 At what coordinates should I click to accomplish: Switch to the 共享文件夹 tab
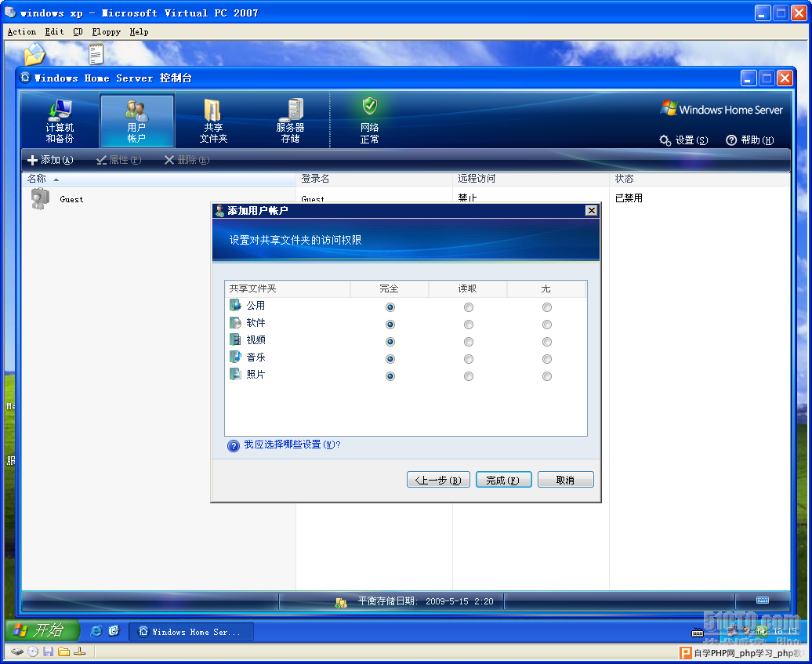pos(213,120)
